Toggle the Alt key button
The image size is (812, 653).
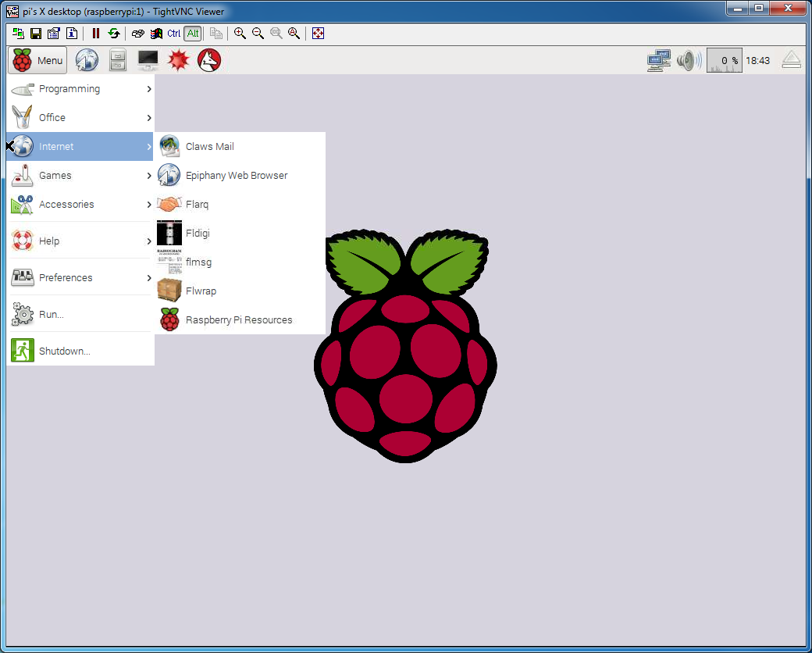click(x=193, y=34)
